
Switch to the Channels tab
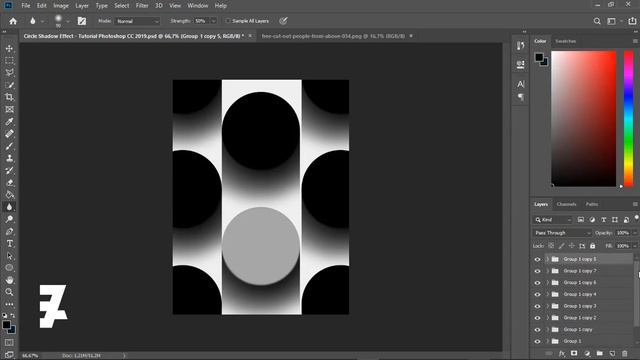[x=566, y=204]
